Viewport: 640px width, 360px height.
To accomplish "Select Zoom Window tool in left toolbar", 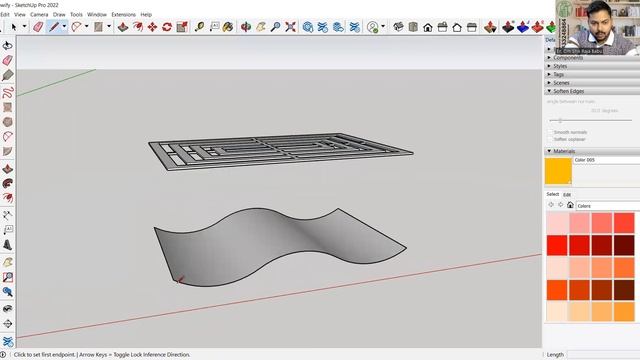I will 8,277.
